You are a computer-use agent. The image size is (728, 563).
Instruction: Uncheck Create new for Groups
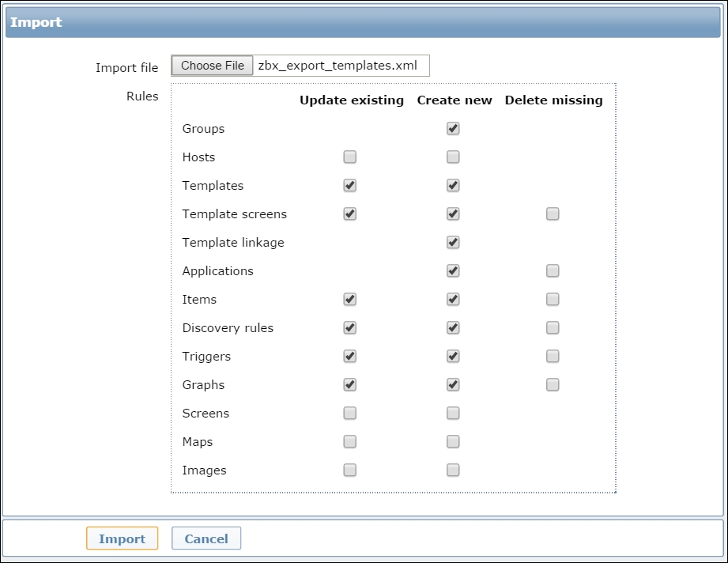tap(453, 129)
